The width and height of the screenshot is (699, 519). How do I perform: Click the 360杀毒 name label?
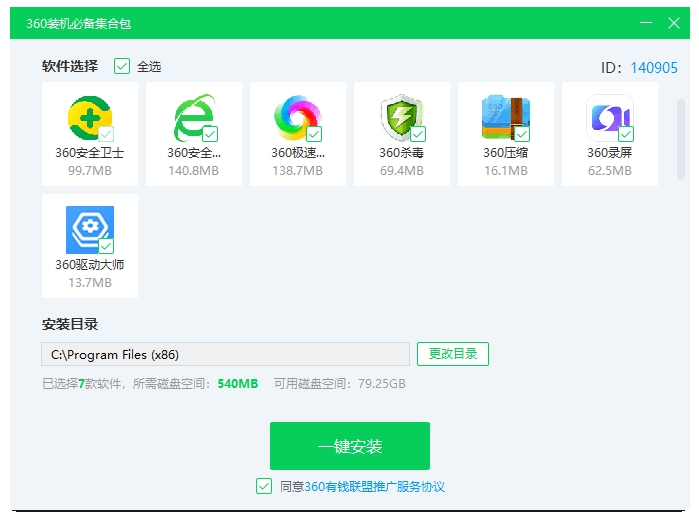click(x=402, y=153)
